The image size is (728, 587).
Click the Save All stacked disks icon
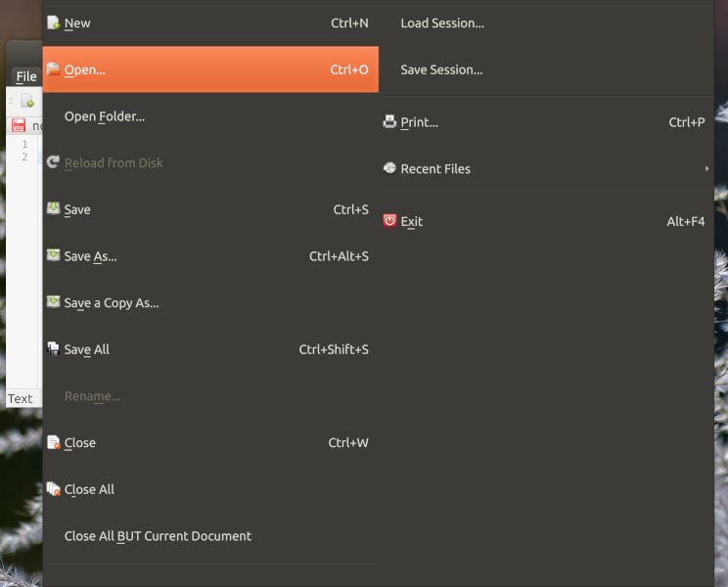click(54, 348)
